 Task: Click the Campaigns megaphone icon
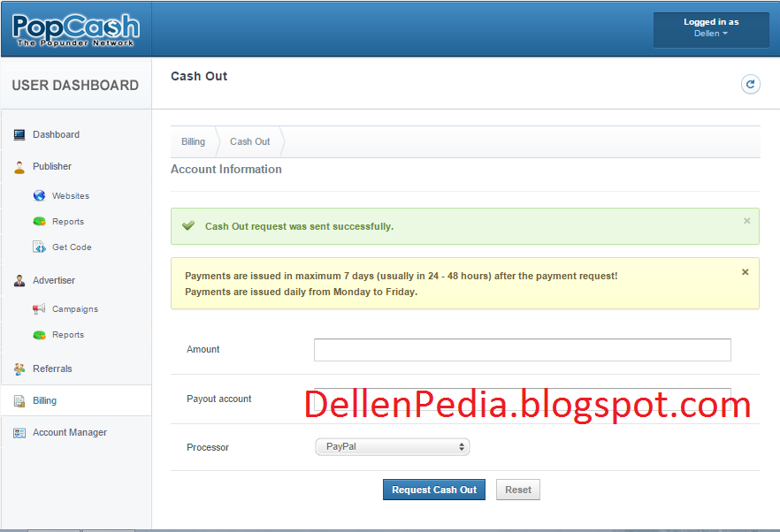pyautogui.click(x=39, y=308)
